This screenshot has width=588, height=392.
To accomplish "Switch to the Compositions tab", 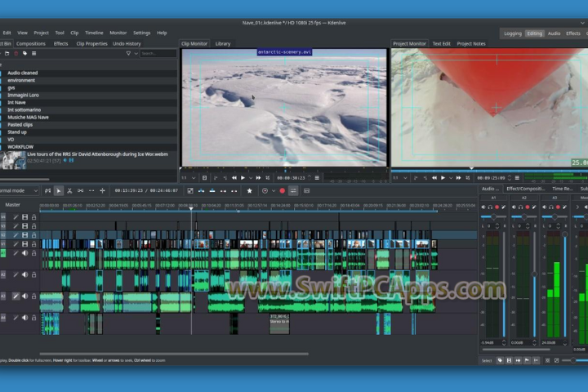I will click(x=31, y=44).
